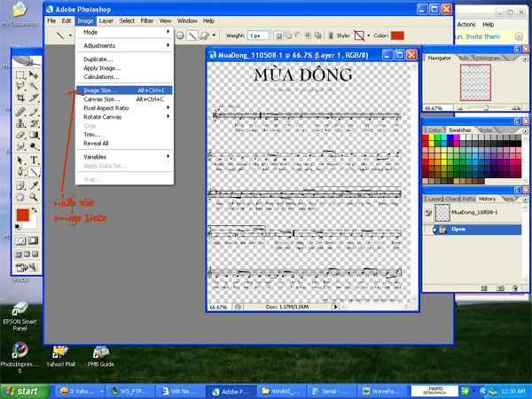
Task: Reset default foreground and background colors
Action: click(18, 227)
